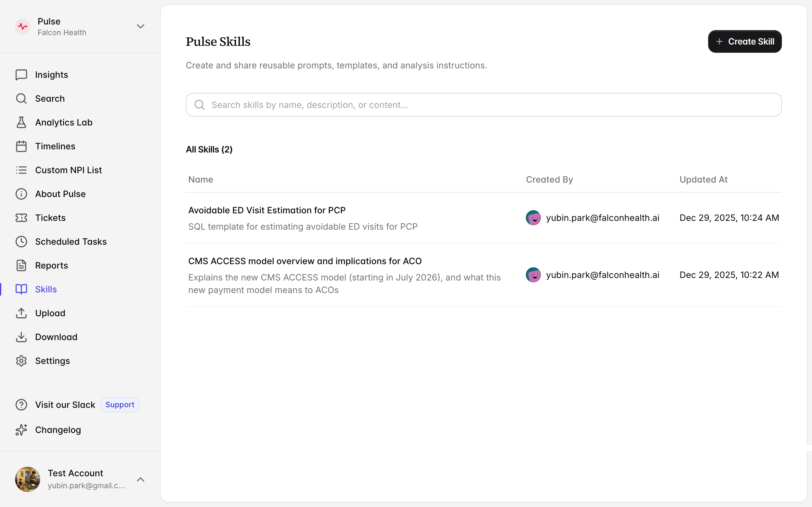Click the Visit our Slack support link
The width and height of the screenshot is (812, 507).
pos(65,405)
